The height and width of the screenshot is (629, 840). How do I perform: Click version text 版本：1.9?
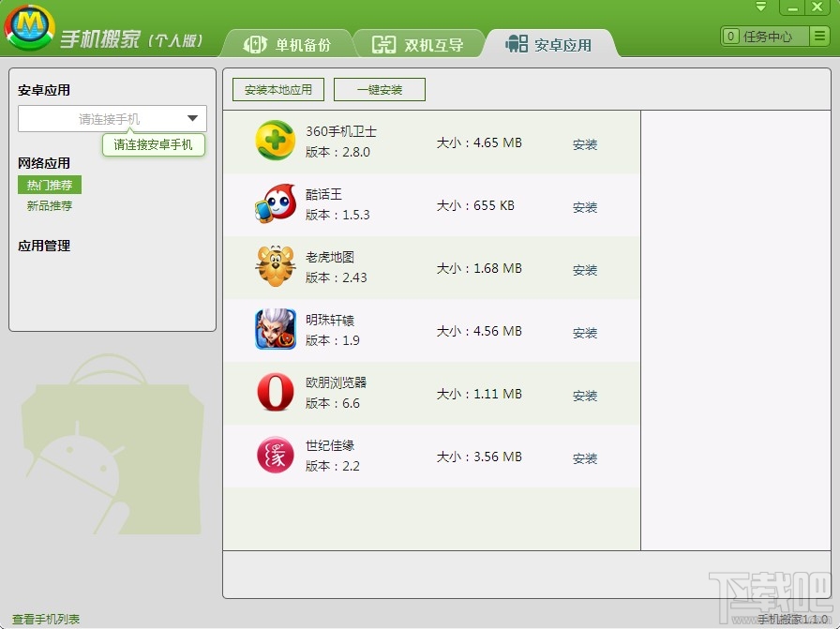[x=332, y=340]
